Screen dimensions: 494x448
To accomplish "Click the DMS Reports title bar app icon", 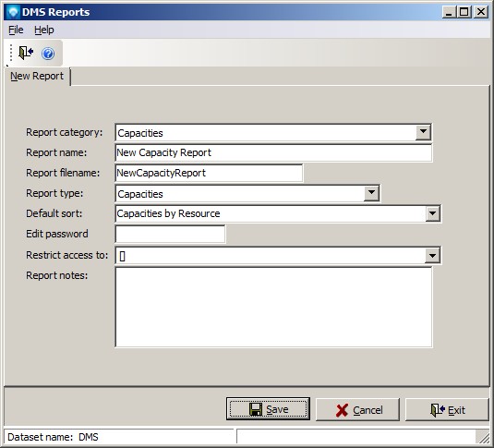I will (x=14, y=12).
